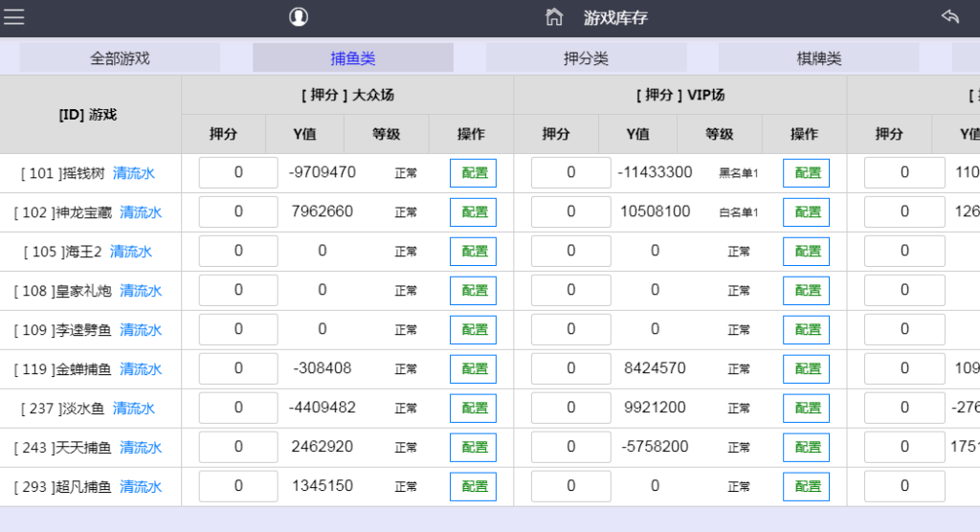Focus 押分 input for 摇钱树 大众场
This screenshot has height=532, width=980.
(x=238, y=173)
